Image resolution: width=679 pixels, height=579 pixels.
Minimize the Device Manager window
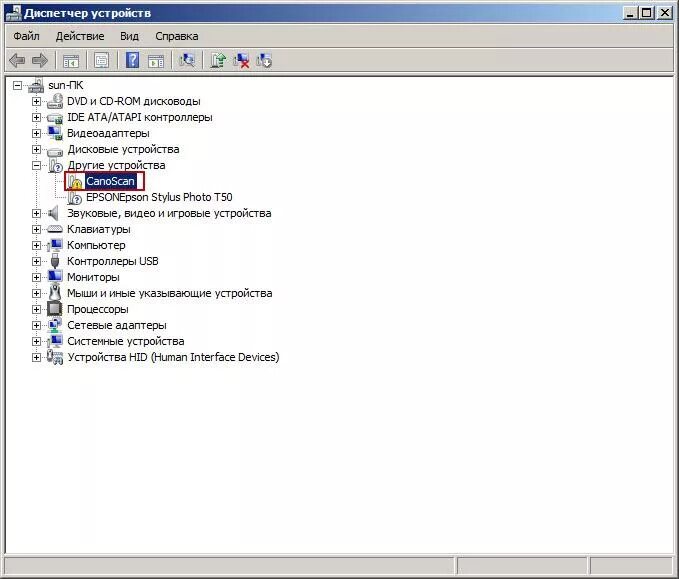click(630, 13)
